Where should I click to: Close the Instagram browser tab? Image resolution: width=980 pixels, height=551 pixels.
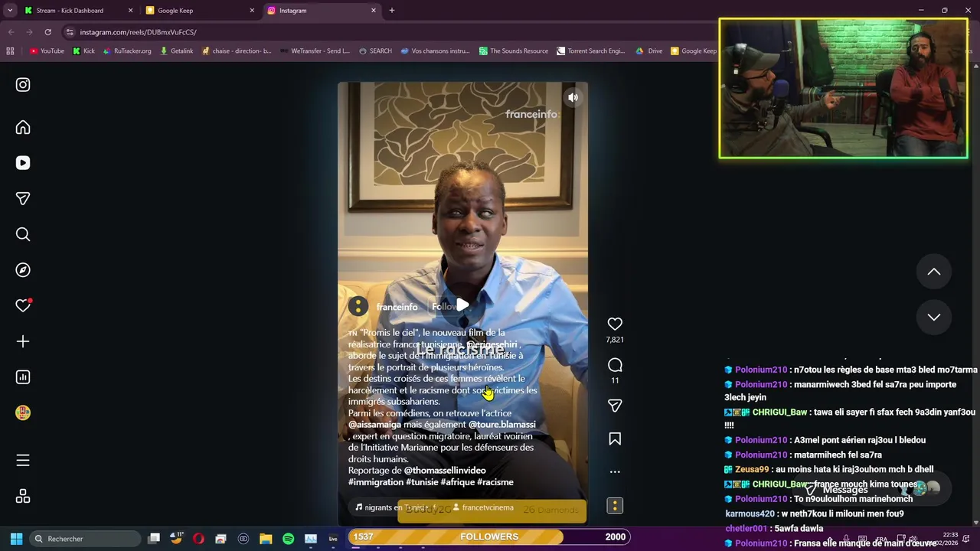[374, 11]
